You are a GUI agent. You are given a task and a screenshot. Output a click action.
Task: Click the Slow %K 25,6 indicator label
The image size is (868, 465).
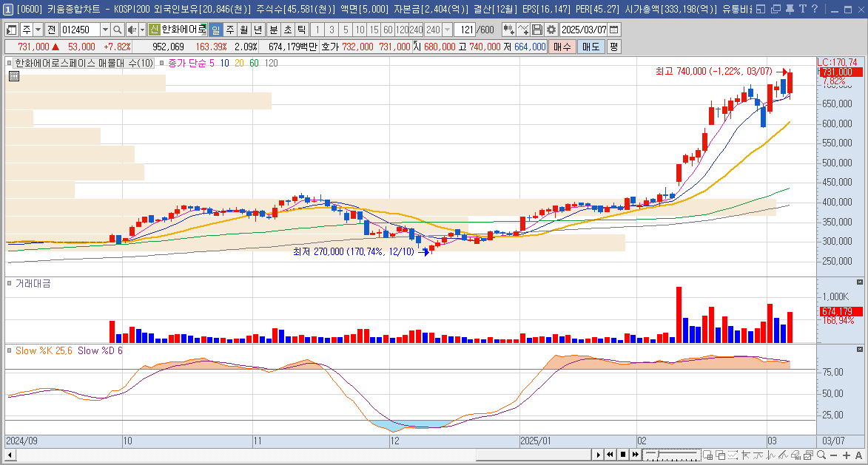click(x=44, y=350)
